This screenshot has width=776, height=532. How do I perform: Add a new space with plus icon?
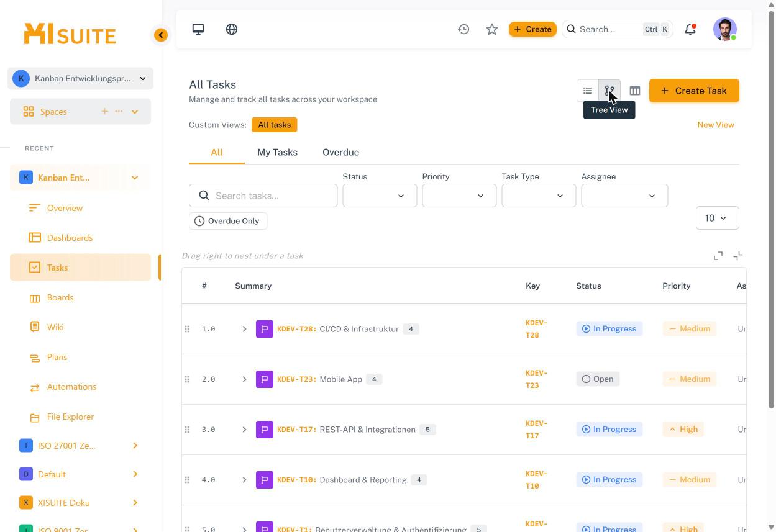[x=104, y=112]
